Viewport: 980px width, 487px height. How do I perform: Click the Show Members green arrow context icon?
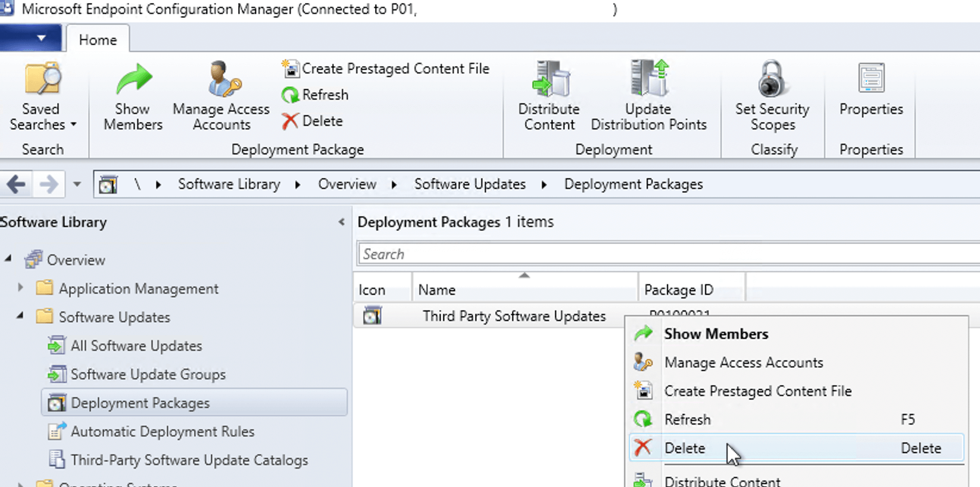[643, 333]
